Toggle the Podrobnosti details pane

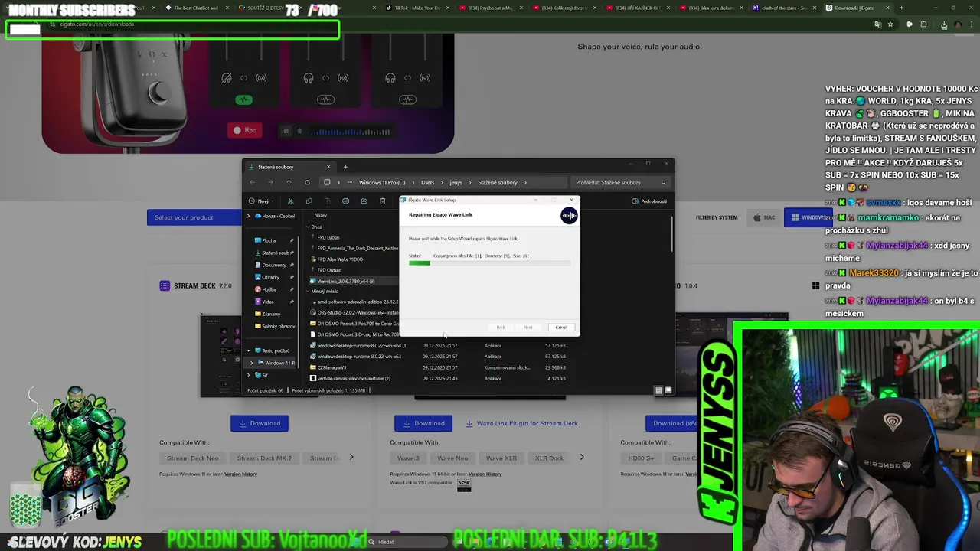pyautogui.click(x=649, y=201)
